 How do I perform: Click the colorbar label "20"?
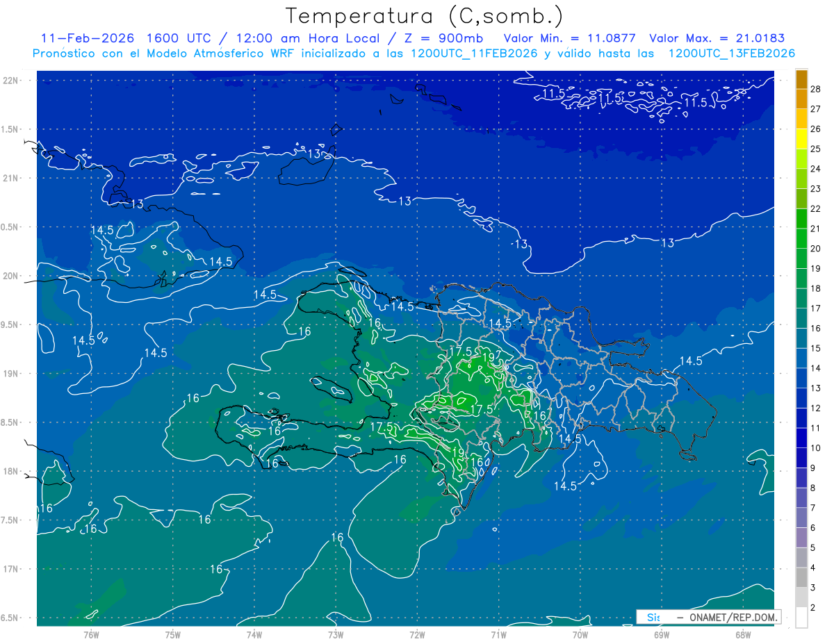coord(816,248)
